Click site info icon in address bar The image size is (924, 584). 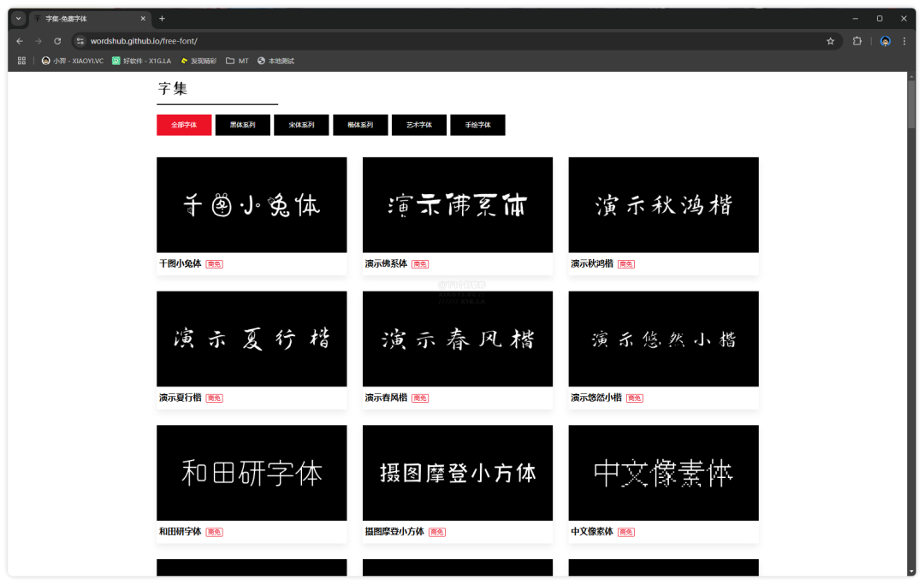point(80,41)
